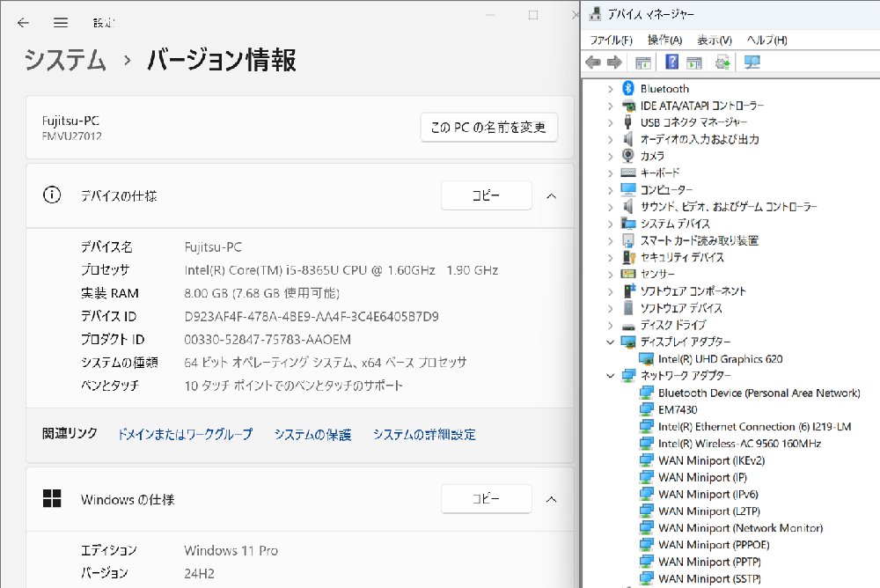This screenshot has width=880, height=588.
Task: Select WAN Miniport (PPPOE)
Action: [x=714, y=545]
